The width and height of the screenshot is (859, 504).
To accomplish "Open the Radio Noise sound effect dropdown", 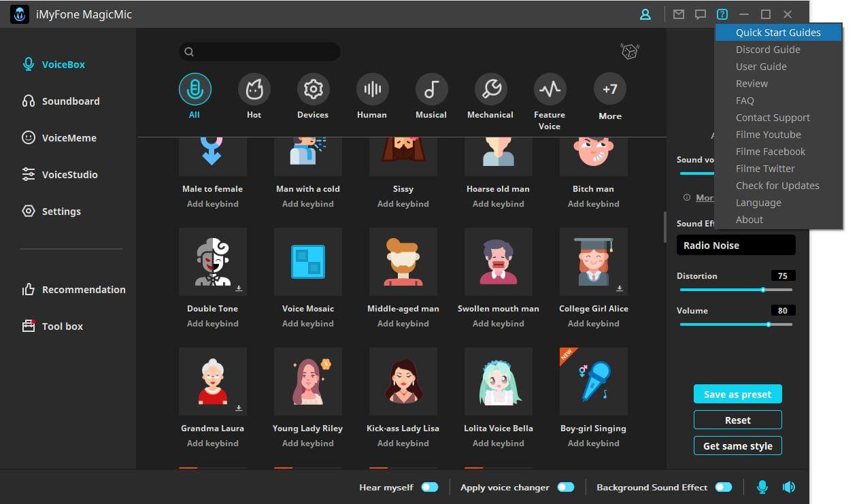I will click(736, 246).
